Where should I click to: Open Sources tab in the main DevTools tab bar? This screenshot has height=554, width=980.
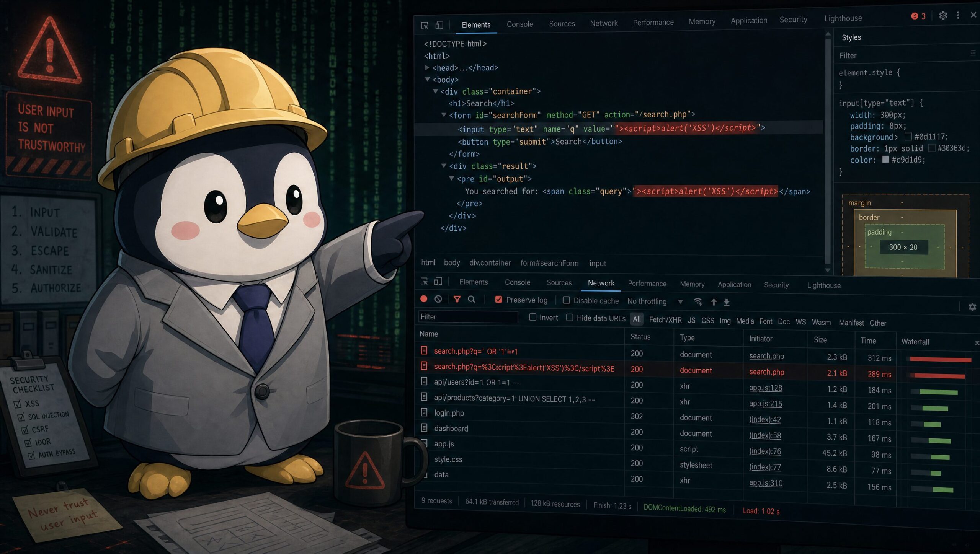point(562,24)
